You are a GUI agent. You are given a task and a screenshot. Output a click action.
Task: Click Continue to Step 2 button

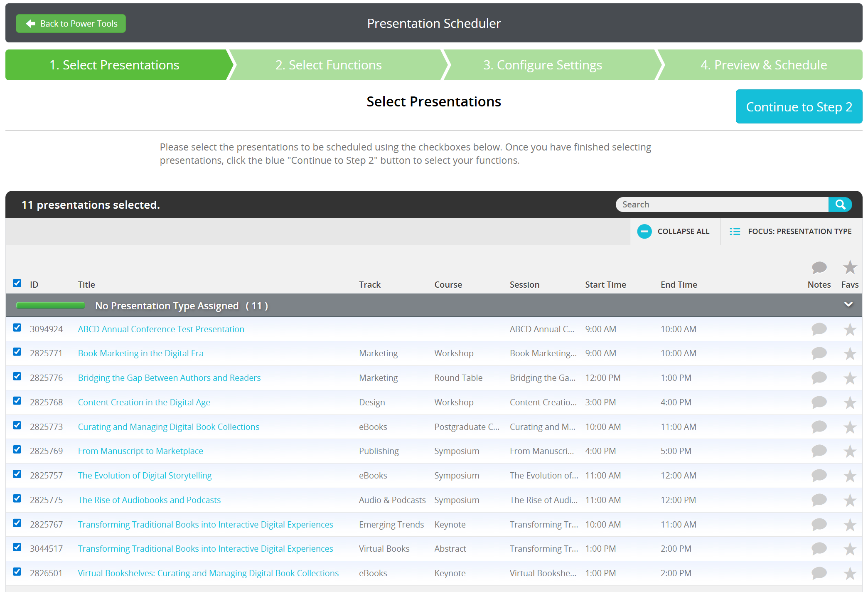(x=799, y=107)
